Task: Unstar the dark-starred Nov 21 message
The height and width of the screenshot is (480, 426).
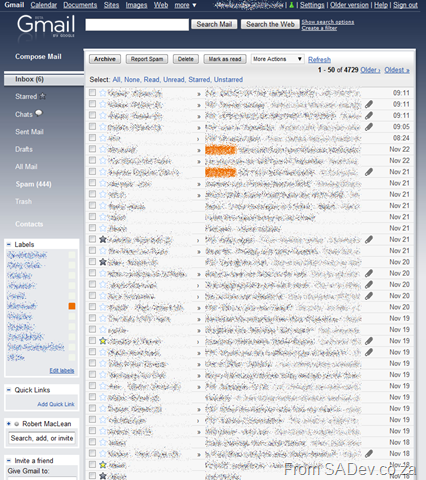Action: tap(103, 239)
